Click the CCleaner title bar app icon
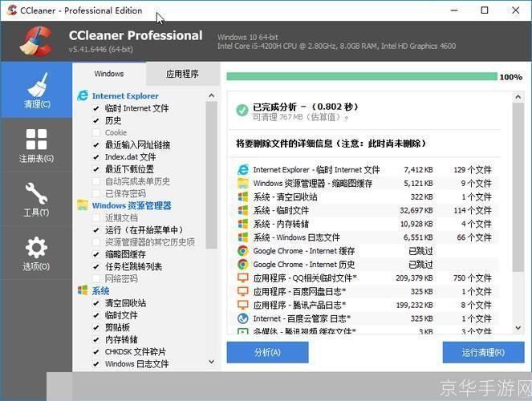Screen dimensions: 532x401 pyautogui.click(x=12, y=10)
